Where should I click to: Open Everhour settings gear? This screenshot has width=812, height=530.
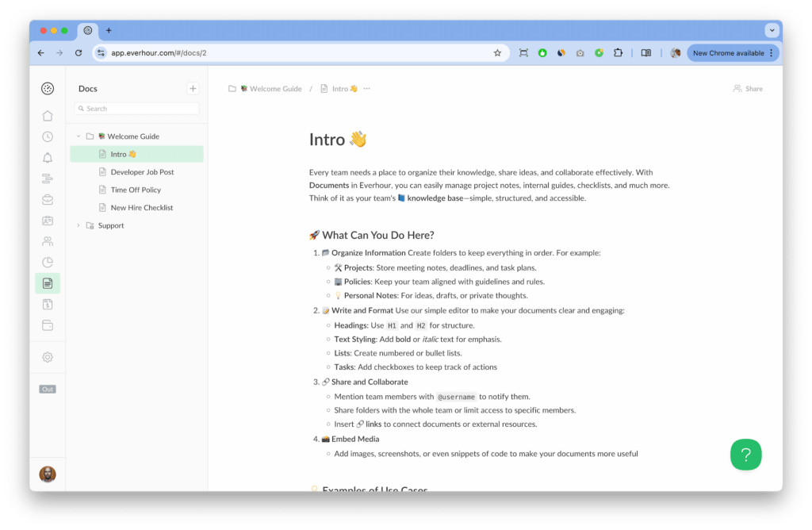click(x=48, y=357)
